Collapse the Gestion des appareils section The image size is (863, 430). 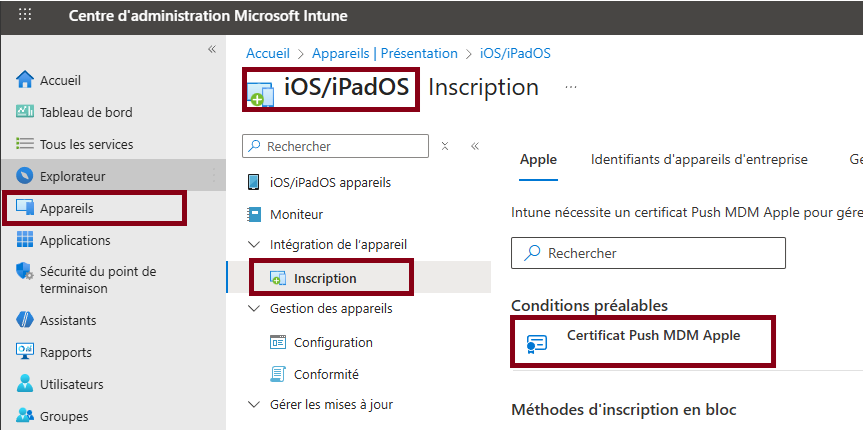[254, 309]
